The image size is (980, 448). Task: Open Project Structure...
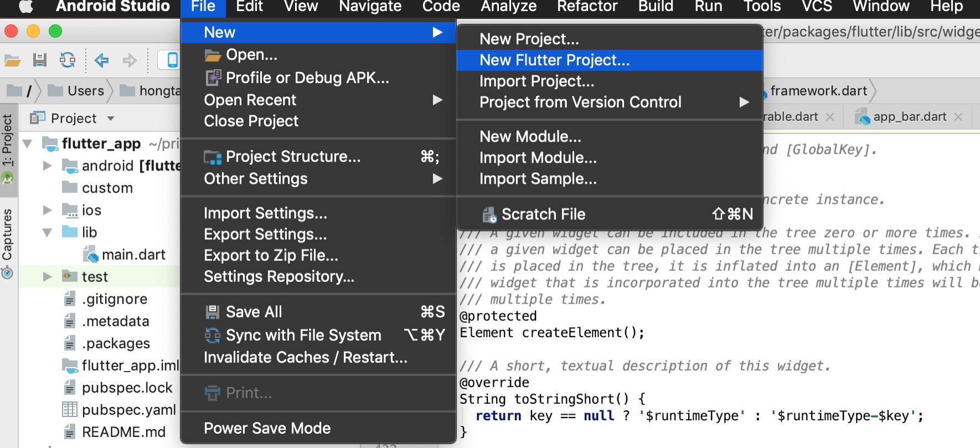318,157
